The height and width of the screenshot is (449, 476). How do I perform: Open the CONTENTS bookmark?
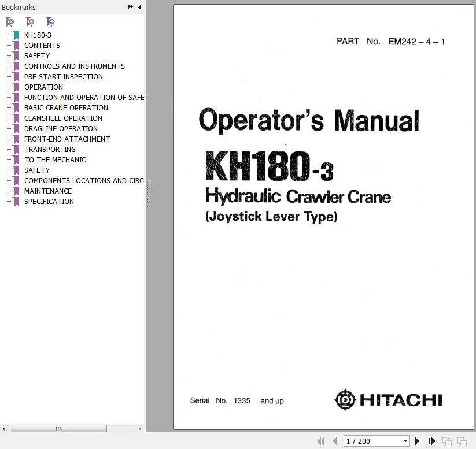(42, 46)
